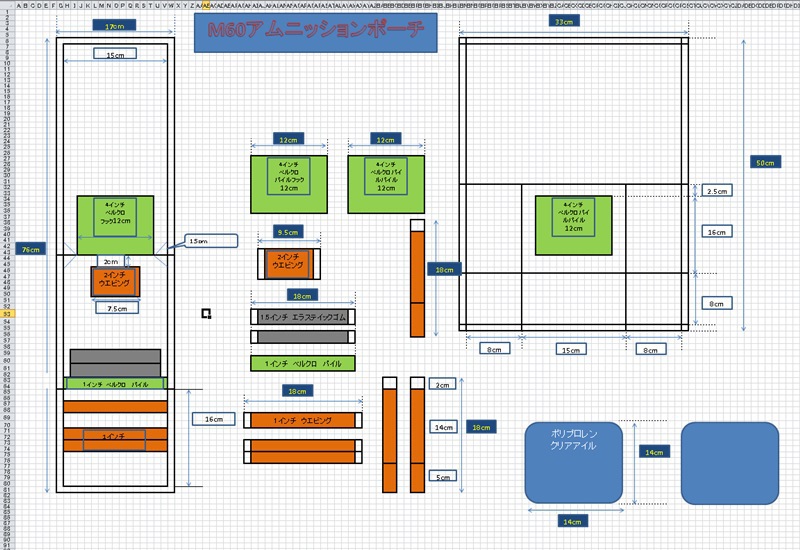The image size is (800, 550).
Task: Click the 17cm dimension label
Action: point(114,26)
